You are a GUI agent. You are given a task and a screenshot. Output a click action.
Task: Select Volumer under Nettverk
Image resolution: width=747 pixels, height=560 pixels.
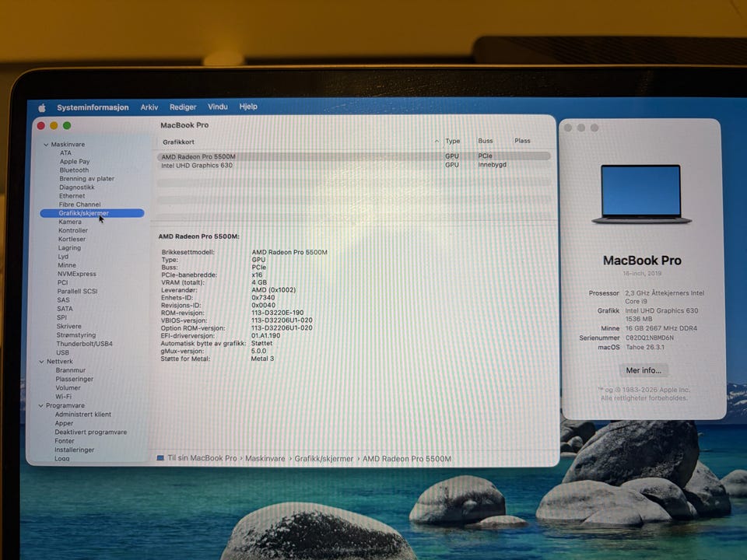[x=68, y=388]
